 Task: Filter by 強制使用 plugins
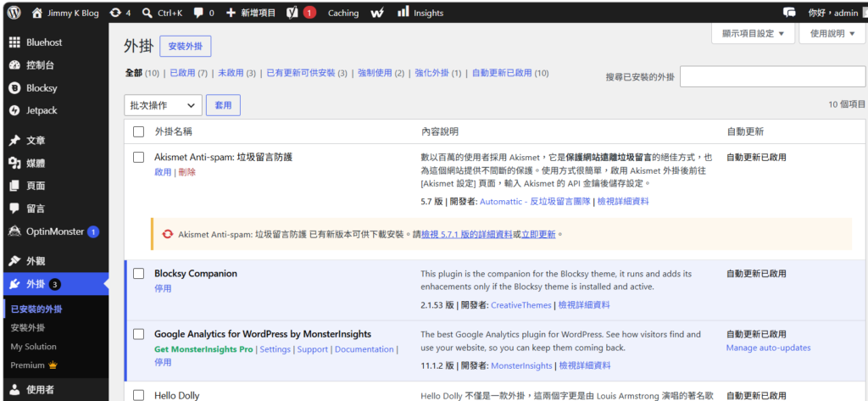[x=375, y=73]
